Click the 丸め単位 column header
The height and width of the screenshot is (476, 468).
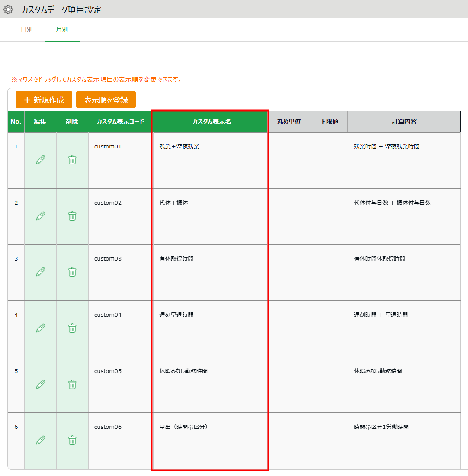coord(289,122)
